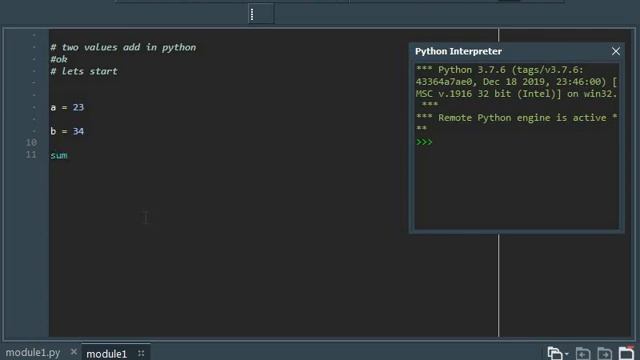Click the grip icon on module1 tab
This screenshot has width=640, height=360.
coord(141,353)
